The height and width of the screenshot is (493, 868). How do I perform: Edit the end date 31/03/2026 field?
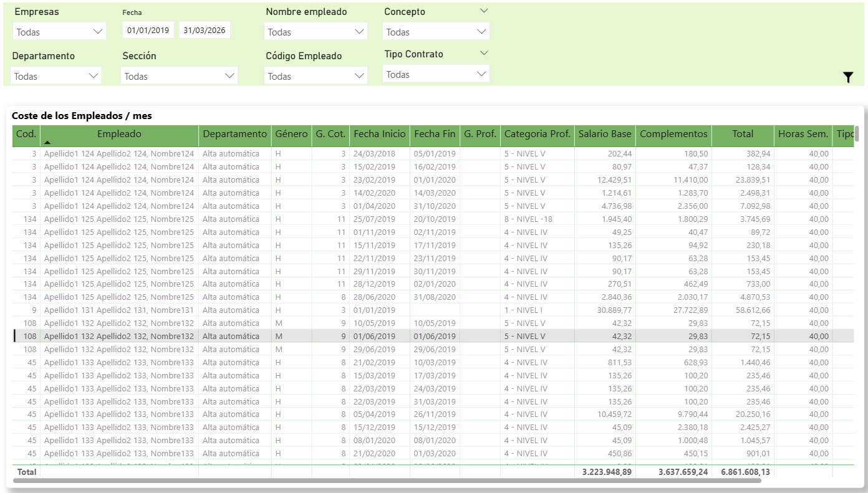205,30
